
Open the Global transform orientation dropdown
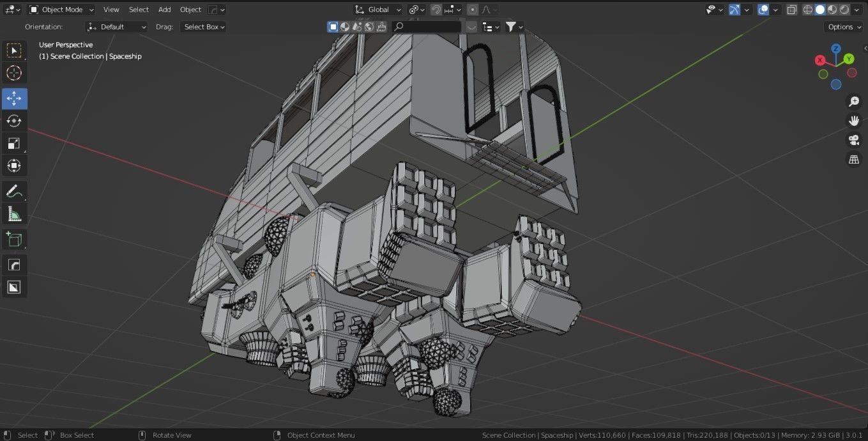(378, 10)
